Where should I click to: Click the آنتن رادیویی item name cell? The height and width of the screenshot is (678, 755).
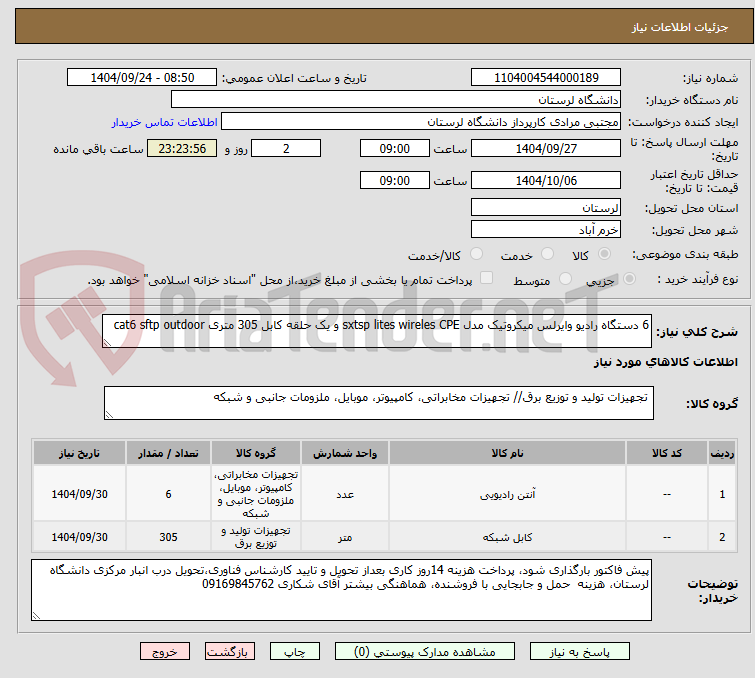pos(508,494)
